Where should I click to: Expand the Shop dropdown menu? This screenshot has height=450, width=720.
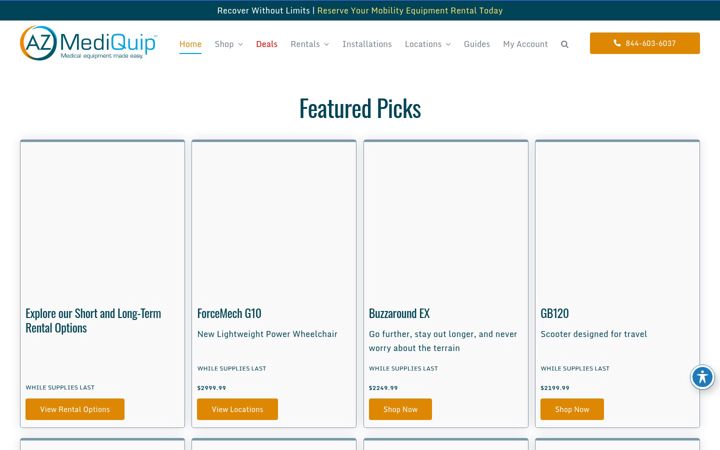tap(229, 44)
